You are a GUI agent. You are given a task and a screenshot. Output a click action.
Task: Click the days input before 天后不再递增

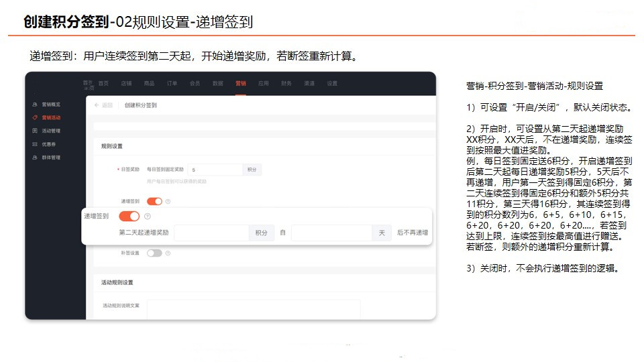pos(332,233)
